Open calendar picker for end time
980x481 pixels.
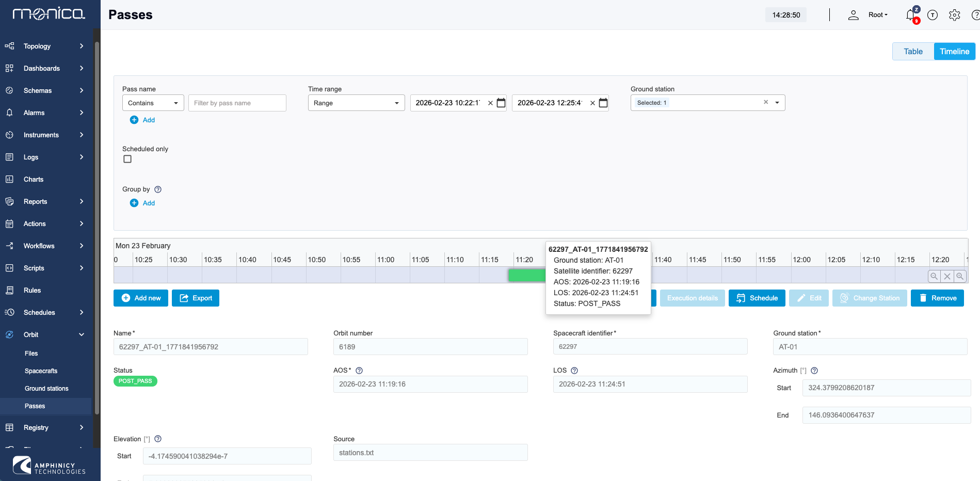coord(603,103)
